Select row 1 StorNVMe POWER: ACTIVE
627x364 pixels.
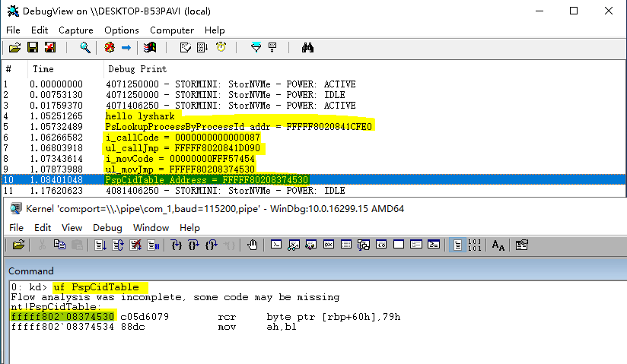coord(313,84)
